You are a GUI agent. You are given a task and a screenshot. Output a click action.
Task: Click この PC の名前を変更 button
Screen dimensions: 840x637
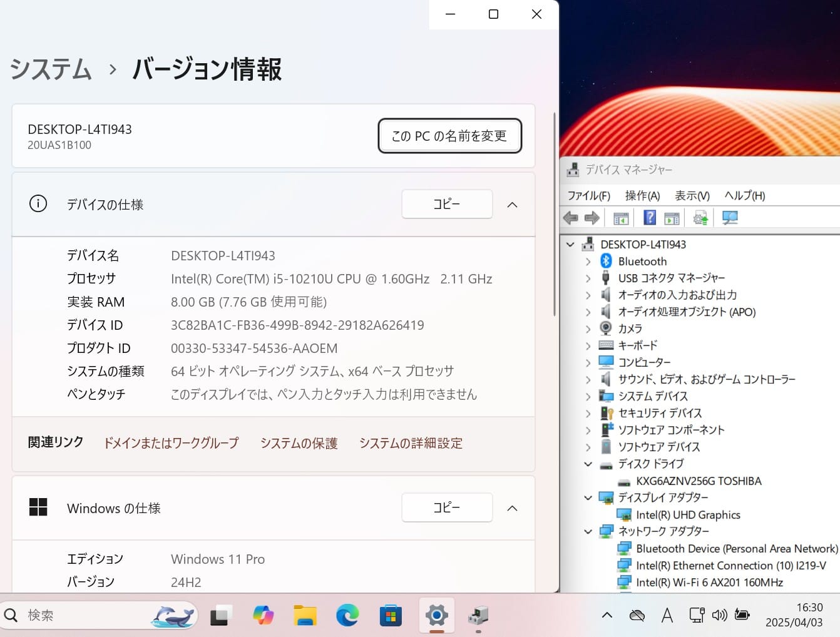click(x=449, y=136)
